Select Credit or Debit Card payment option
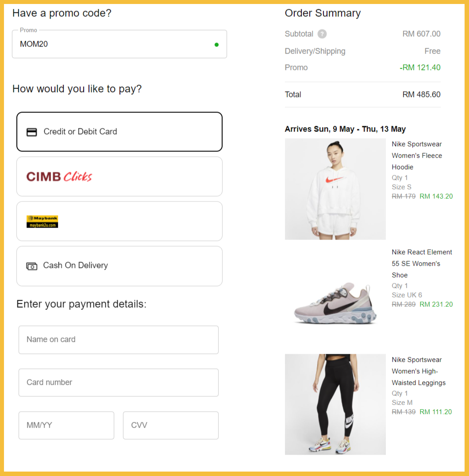The height and width of the screenshot is (476, 469). [119, 132]
